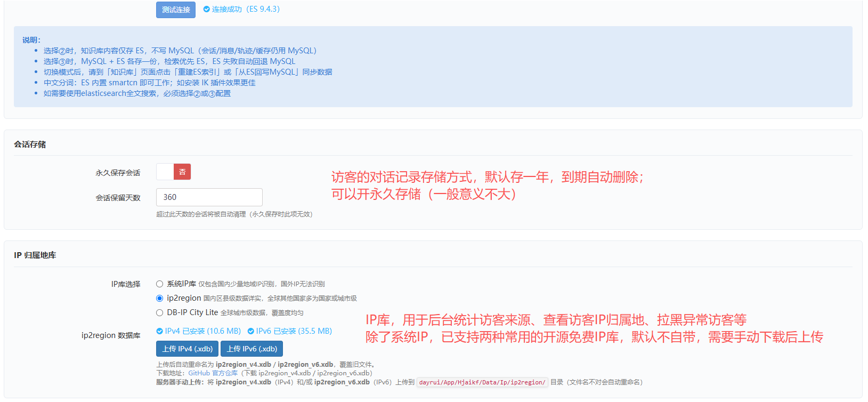Click the dayrui/App/Hjaikf/Data/Ip/ip2region/ path code
The image size is (868, 402).
click(x=482, y=382)
